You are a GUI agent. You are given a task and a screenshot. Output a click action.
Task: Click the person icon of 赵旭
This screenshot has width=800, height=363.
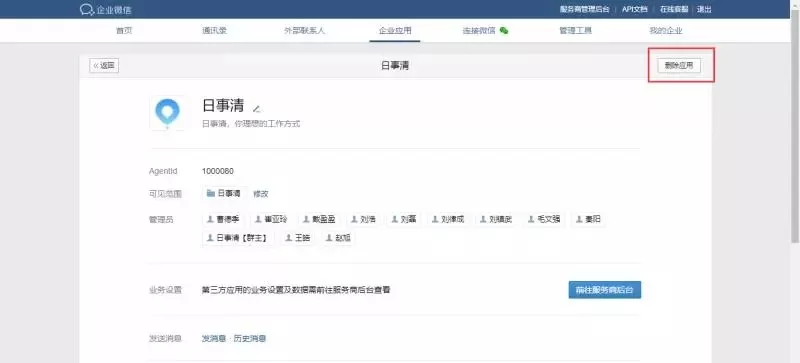330,238
